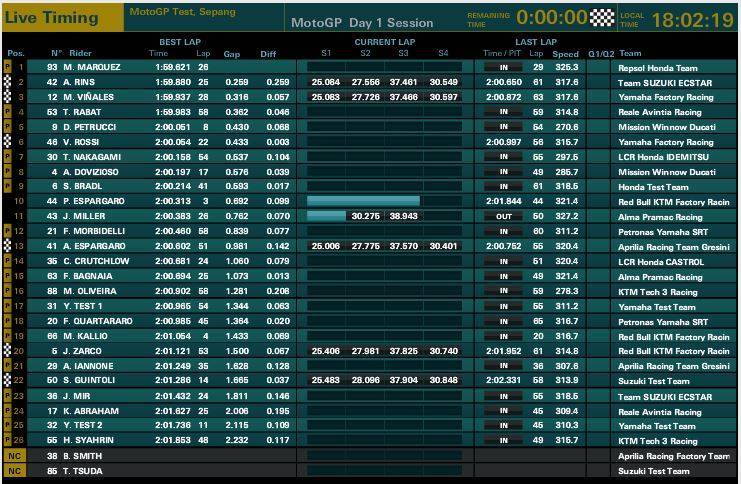Click the pit 'P' icon for H. Syahrin

tap(7, 440)
